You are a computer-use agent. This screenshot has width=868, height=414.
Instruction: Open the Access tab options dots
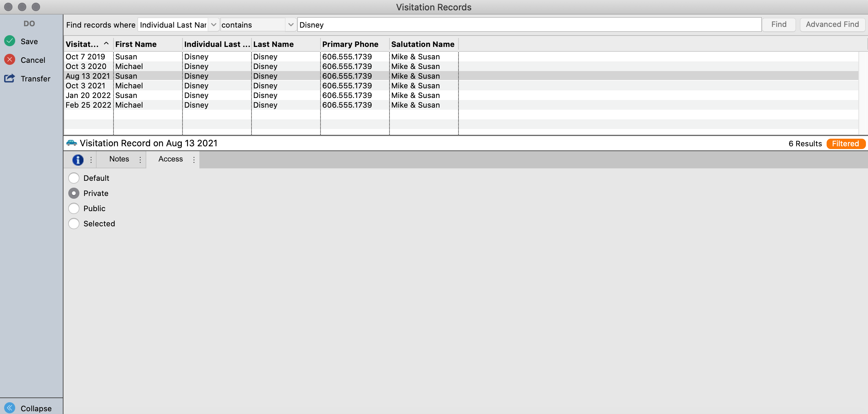[x=194, y=159]
